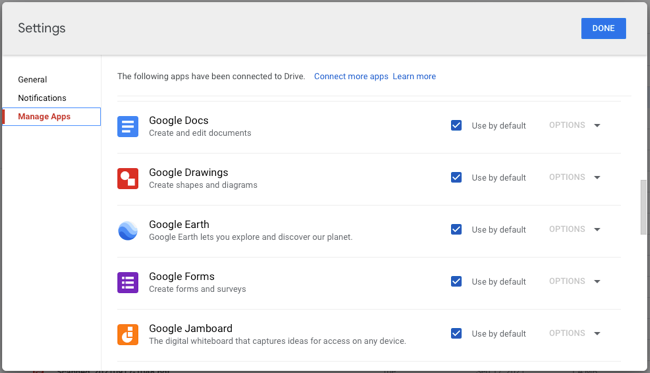This screenshot has width=650, height=373.
Task: Click 'Create and edit documents' description
Action: (200, 133)
